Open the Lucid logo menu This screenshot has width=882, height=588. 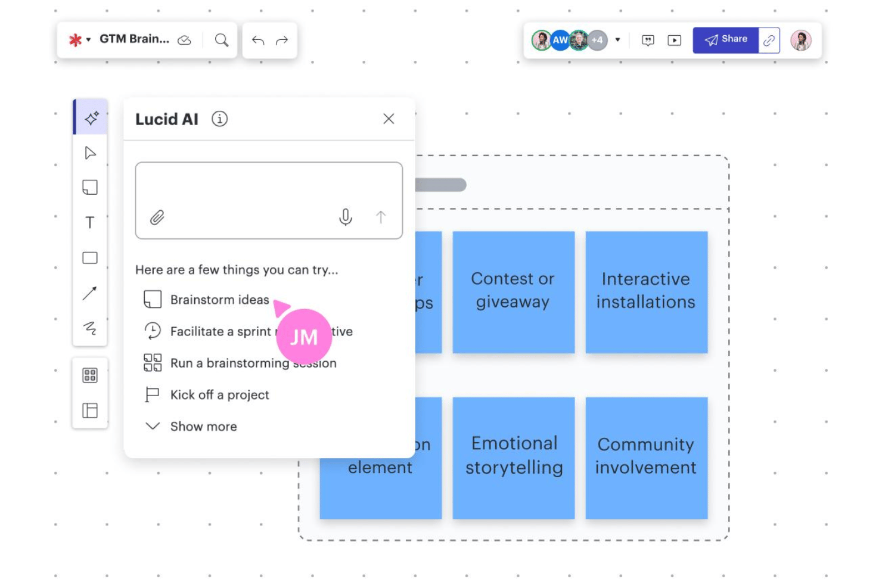pos(79,40)
